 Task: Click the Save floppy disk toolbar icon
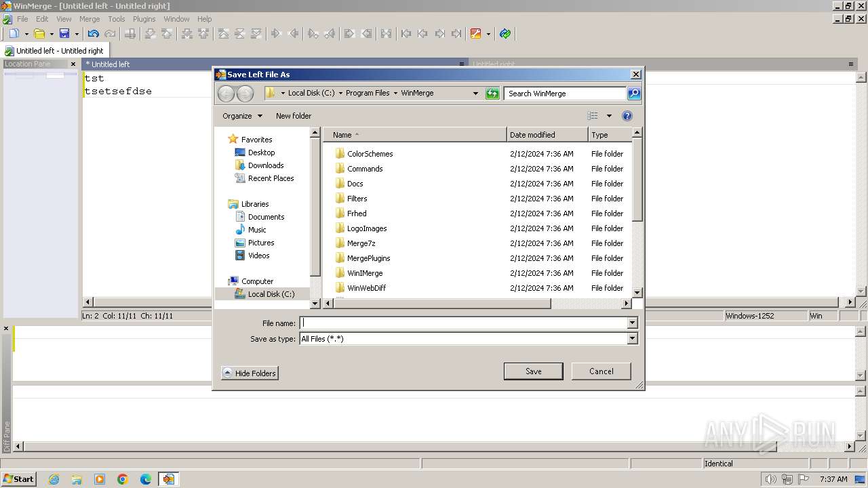click(x=64, y=33)
